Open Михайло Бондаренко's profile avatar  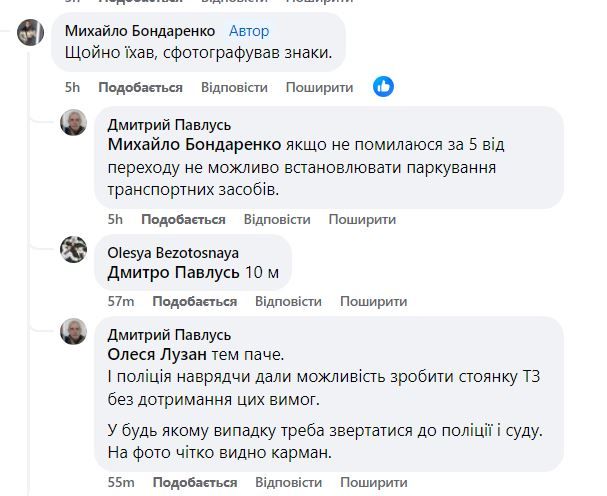[x=31, y=32]
